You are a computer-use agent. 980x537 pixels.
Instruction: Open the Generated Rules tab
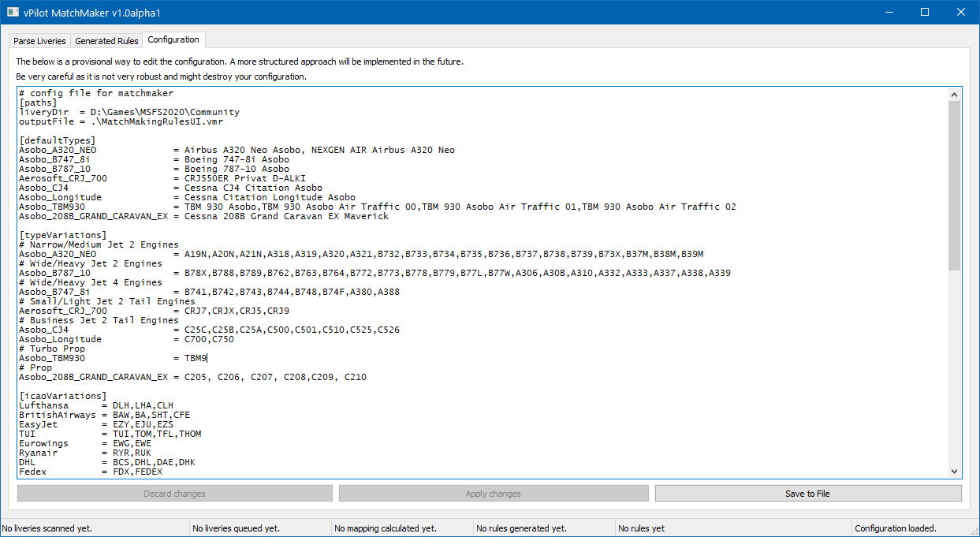pos(106,41)
